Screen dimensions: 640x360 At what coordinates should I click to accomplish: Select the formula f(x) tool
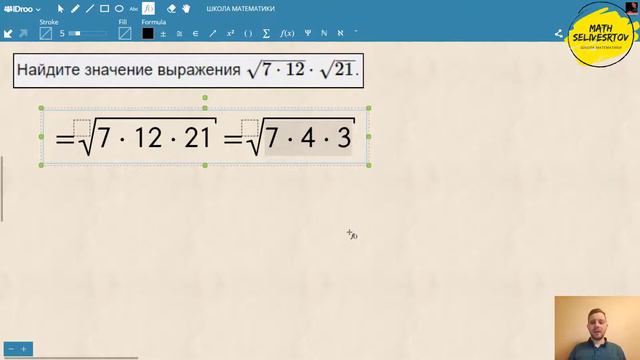pyautogui.click(x=148, y=9)
